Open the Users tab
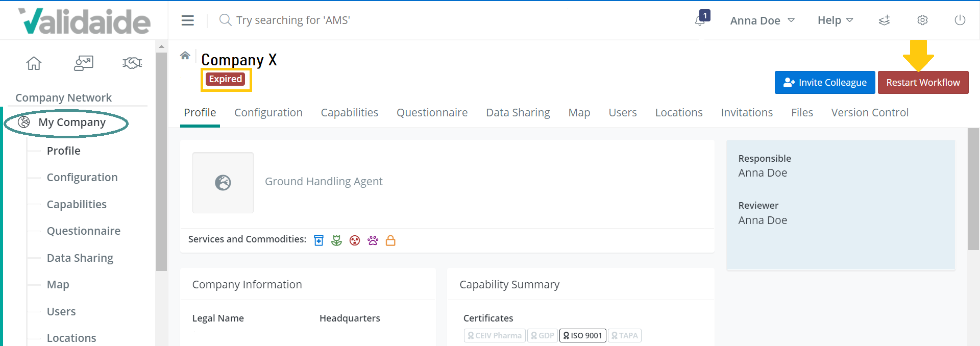Image resolution: width=980 pixels, height=346 pixels. tap(623, 113)
